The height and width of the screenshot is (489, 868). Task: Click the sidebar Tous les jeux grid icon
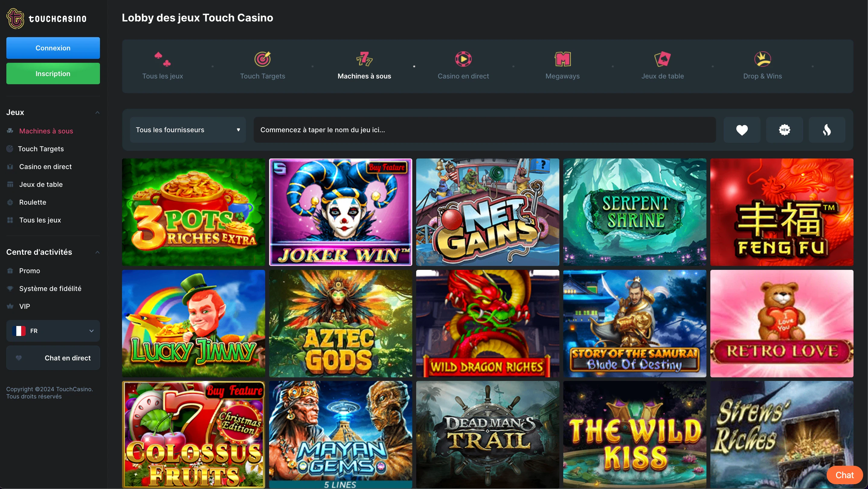[10, 220]
